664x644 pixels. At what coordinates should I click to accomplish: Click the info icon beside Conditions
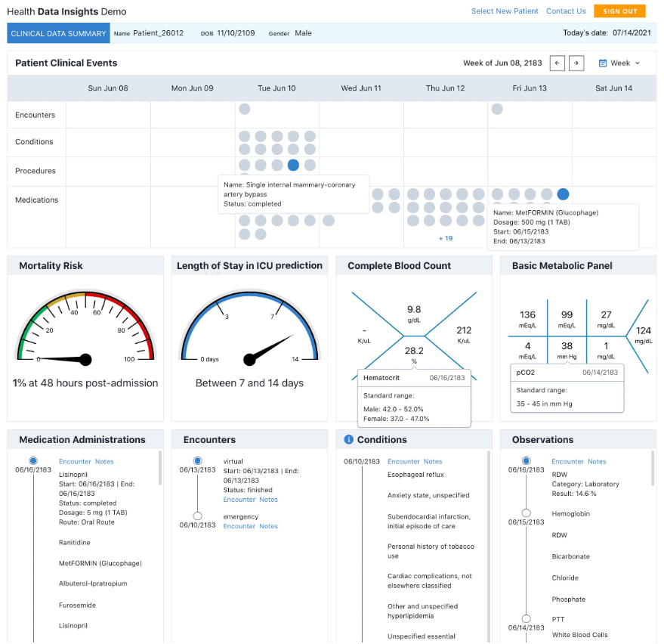coord(348,439)
